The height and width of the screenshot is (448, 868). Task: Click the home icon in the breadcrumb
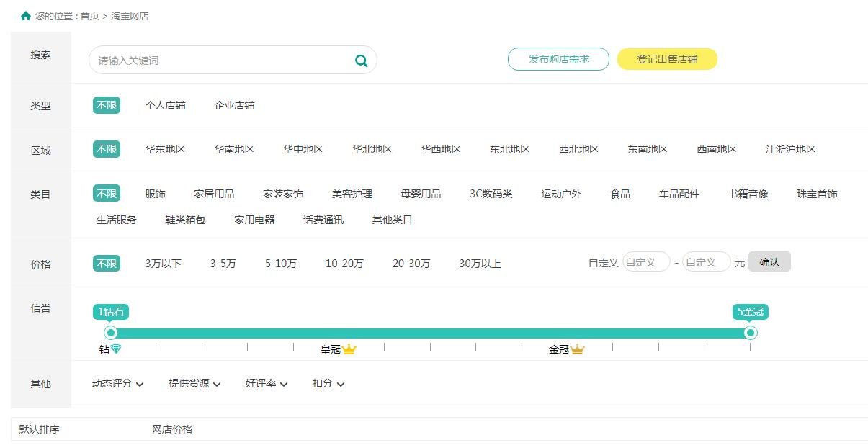24,14
